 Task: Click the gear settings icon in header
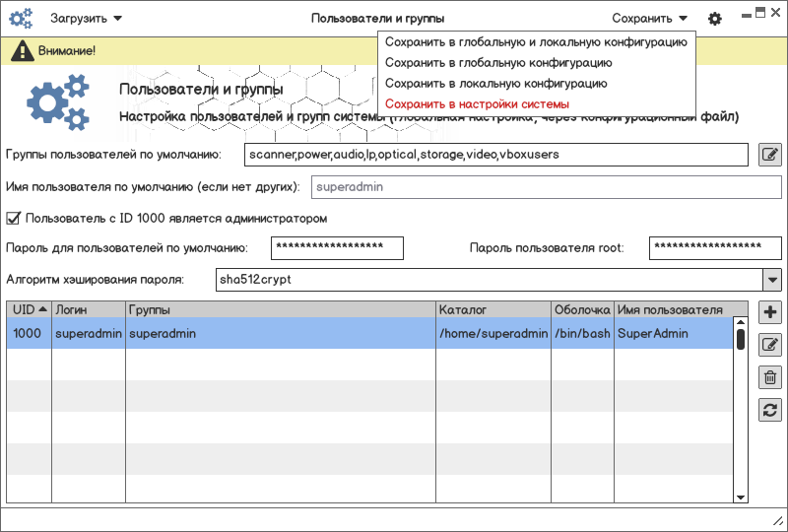[x=715, y=19]
